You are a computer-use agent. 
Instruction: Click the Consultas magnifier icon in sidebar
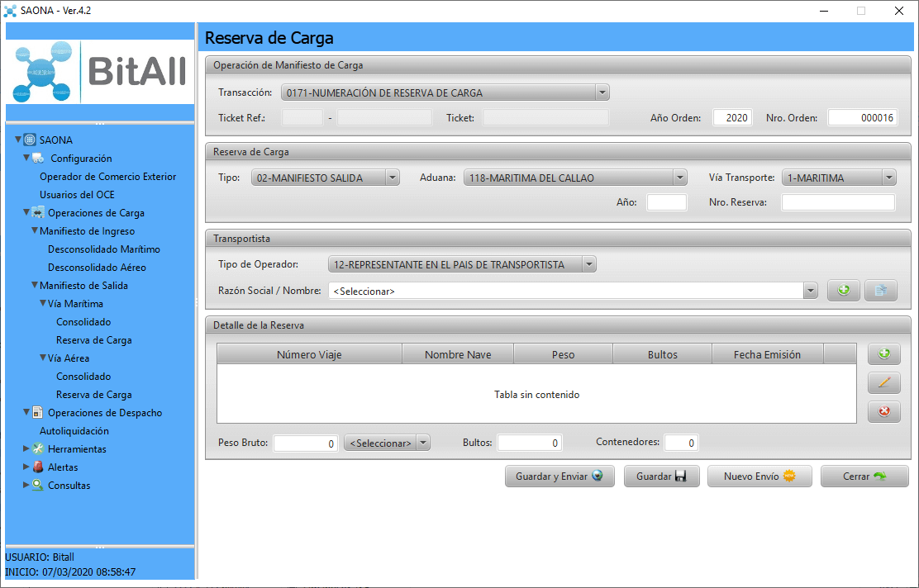38,486
